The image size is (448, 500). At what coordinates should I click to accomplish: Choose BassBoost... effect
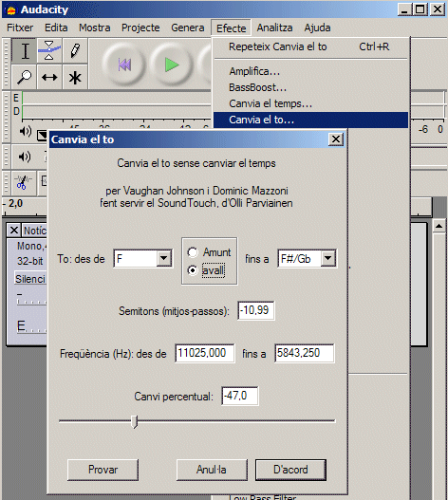[x=310, y=87]
